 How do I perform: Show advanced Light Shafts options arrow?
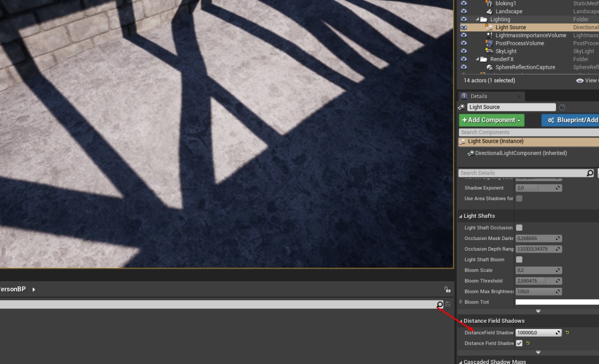click(x=538, y=311)
